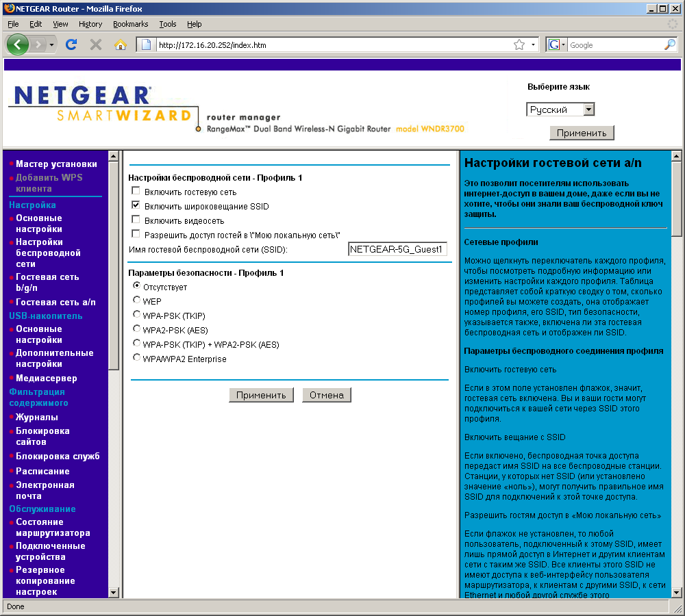
Task: Enable the Включить гостевую сеть checkbox
Action: click(136, 191)
